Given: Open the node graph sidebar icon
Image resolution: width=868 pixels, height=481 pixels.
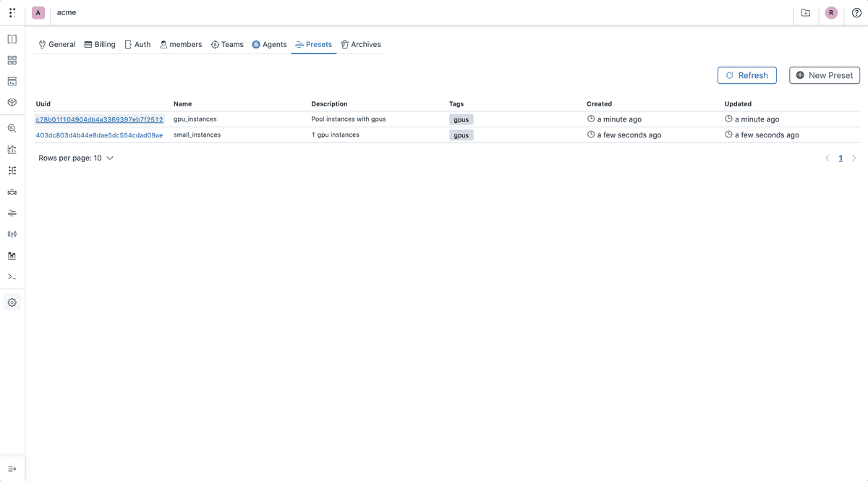Looking at the screenshot, I should pyautogui.click(x=12, y=171).
